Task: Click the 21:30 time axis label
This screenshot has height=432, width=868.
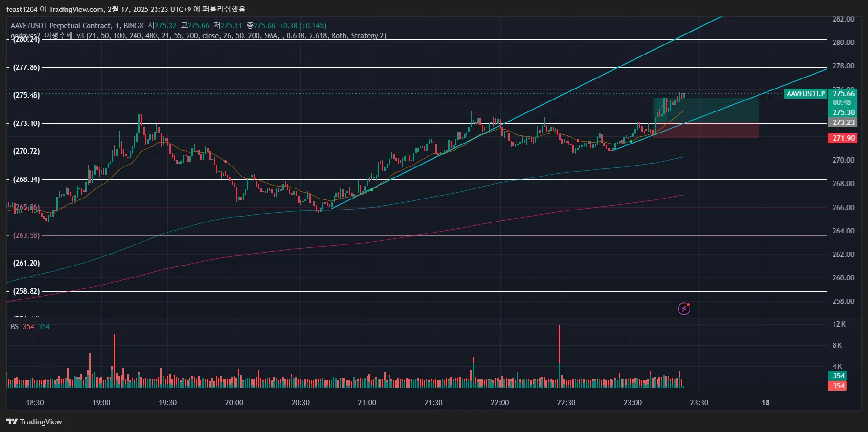Action: (434, 403)
